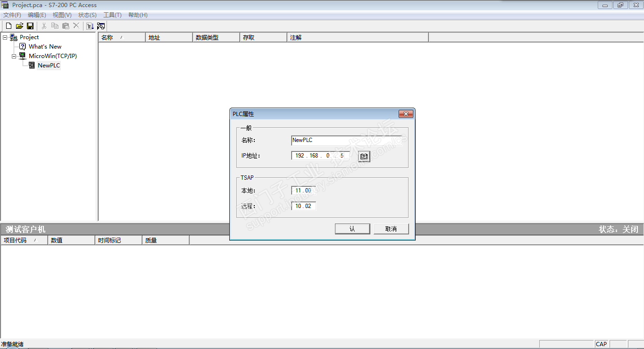Click the 准备就绪 status bar message
Viewport: 644px width, 349px height.
pos(12,344)
